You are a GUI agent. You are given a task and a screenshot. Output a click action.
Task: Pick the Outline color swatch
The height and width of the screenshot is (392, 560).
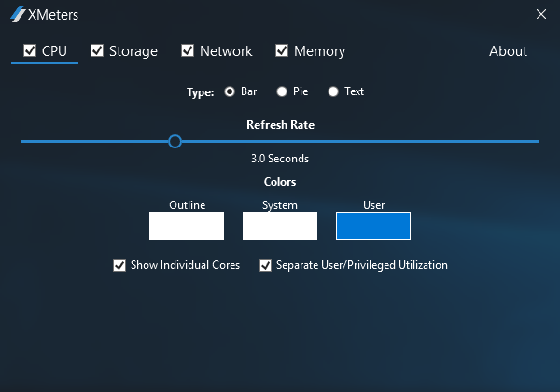[187, 226]
